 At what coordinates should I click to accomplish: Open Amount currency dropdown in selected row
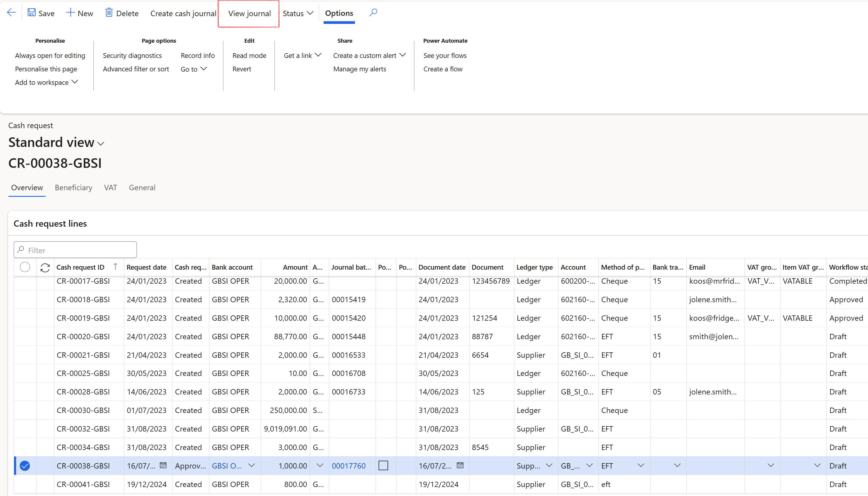click(x=320, y=465)
